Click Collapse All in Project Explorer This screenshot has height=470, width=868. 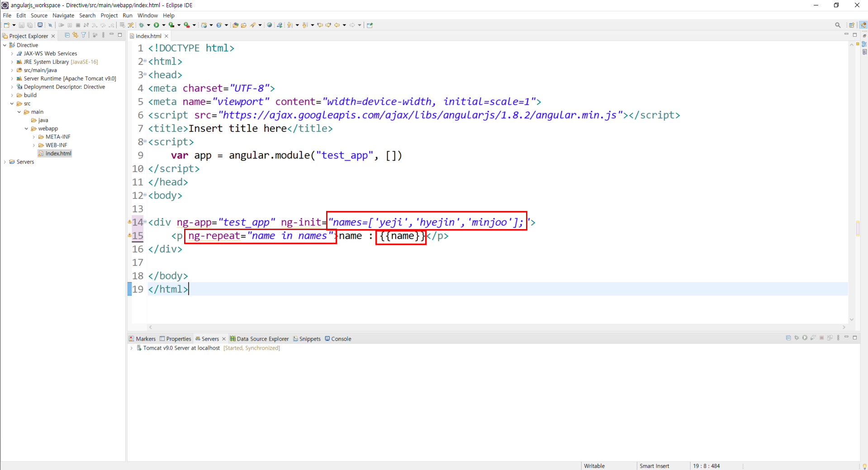(x=67, y=35)
